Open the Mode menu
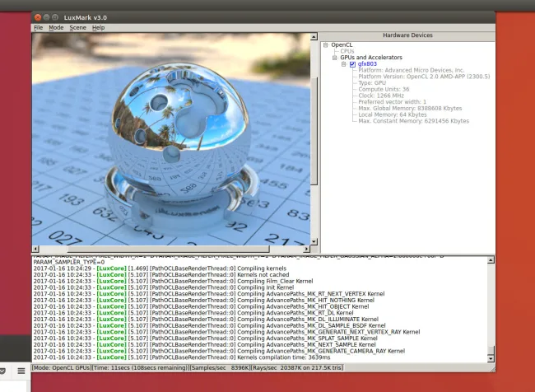The image size is (535, 392). click(56, 28)
